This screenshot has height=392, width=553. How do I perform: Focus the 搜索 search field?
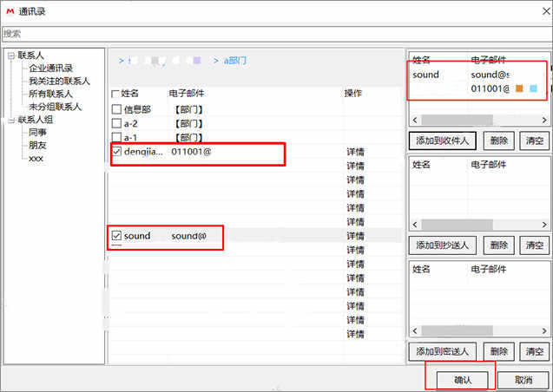click(276, 34)
